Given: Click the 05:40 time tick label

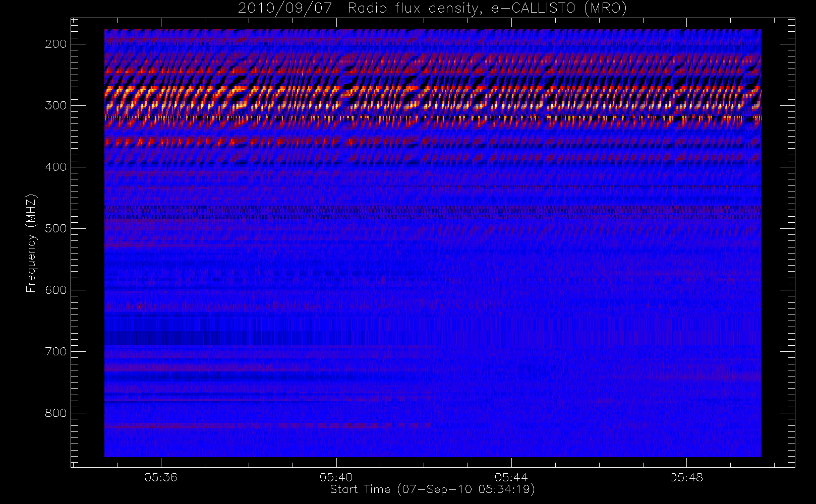Looking at the screenshot, I should (x=336, y=477).
